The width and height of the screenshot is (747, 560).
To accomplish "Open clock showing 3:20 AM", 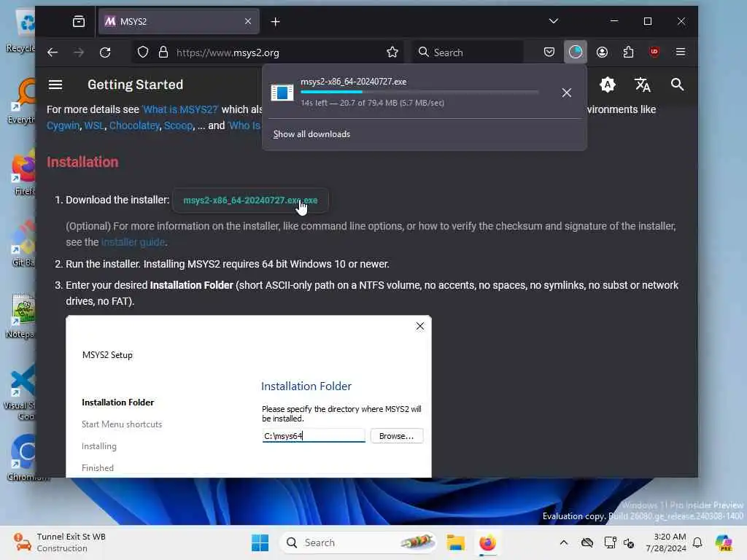I will point(665,542).
